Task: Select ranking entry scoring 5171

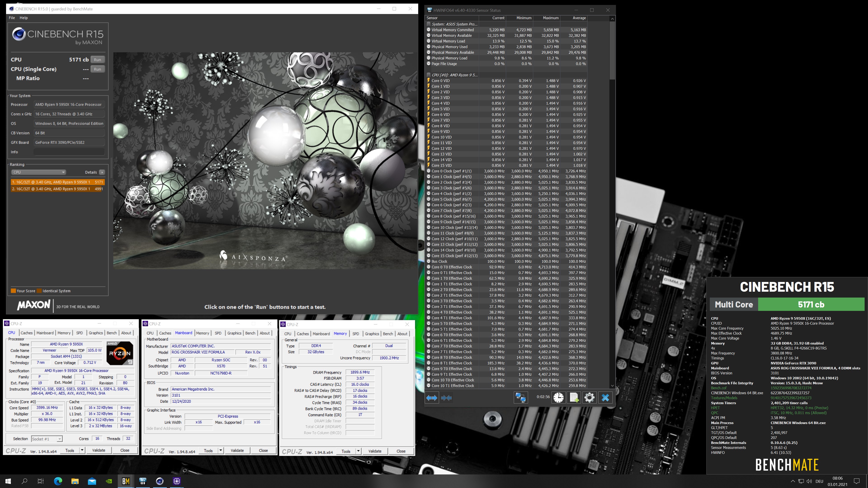Action: [58, 182]
